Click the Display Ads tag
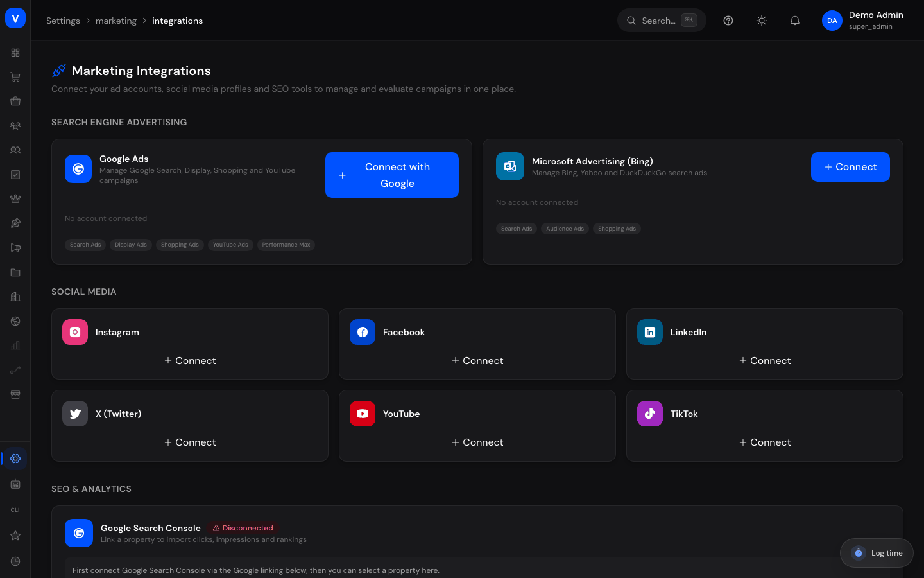The width and height of the screenshot is (924, 578). tap(131, 245)
